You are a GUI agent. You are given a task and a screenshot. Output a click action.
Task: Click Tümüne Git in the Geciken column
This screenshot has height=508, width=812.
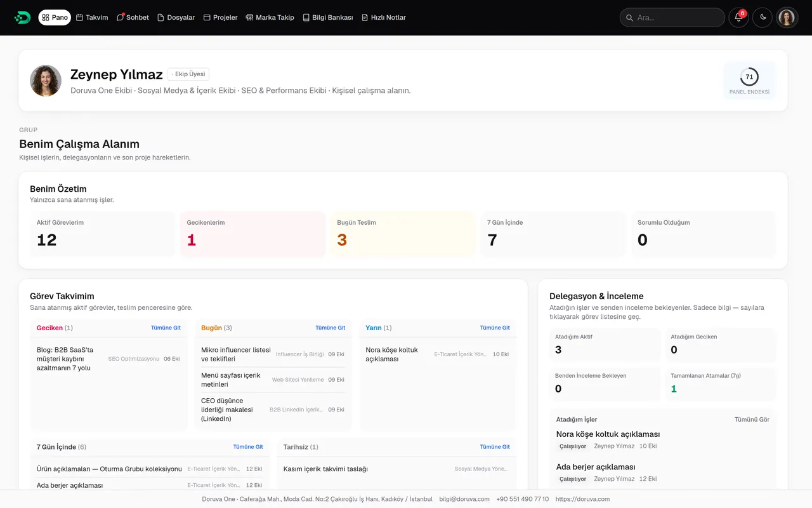pyautogui.click(x=166, y=328)
